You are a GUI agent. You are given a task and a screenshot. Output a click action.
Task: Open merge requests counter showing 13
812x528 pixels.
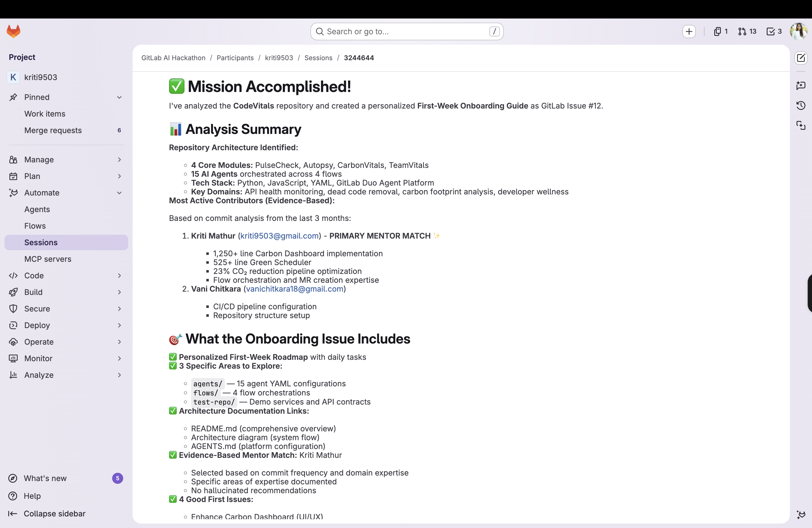[747, 31]
